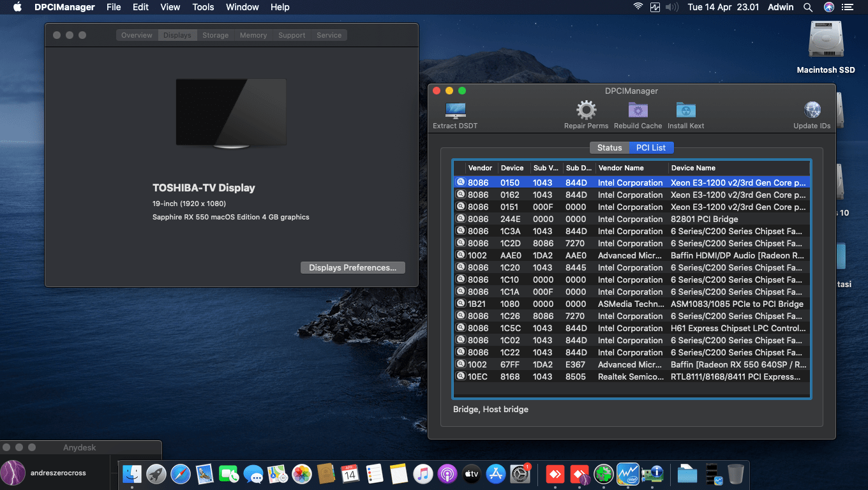
Task: Click the Rebuild Cache folder icon
Action: [638, 110]
